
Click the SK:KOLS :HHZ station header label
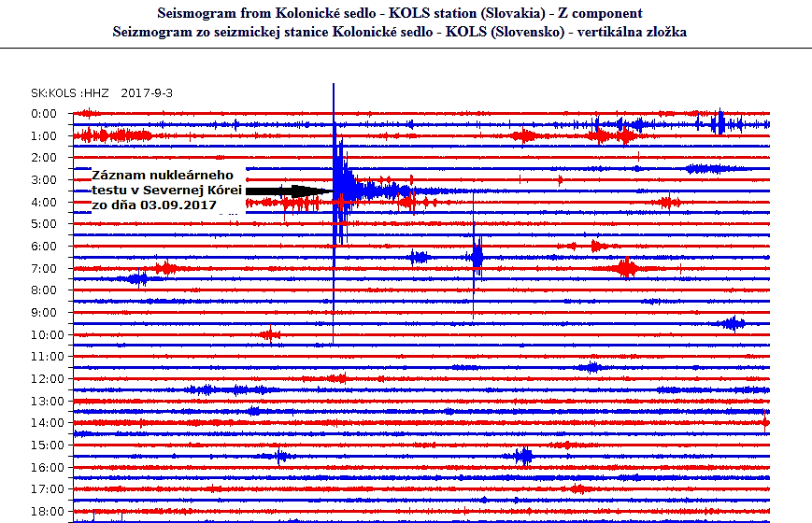tap(71, 93)
